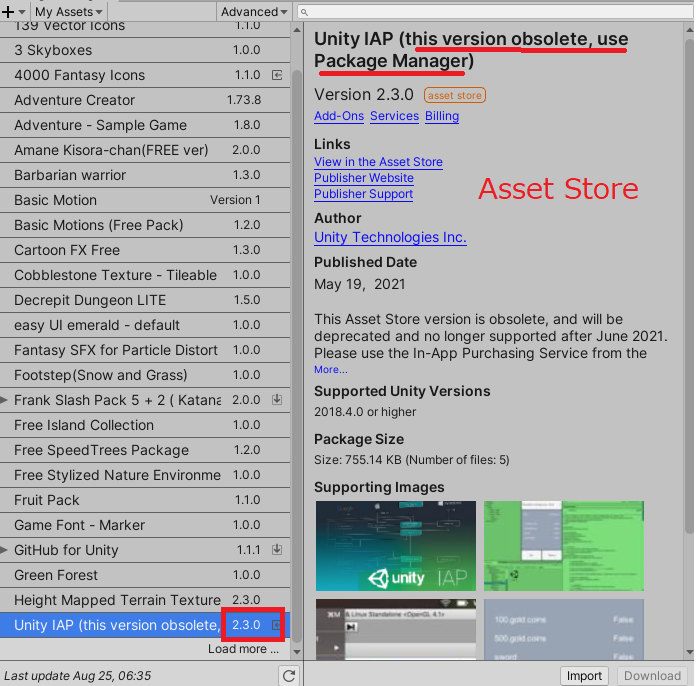The width and height of the screenshot is (696, 686).
Task: Select Amane Kisora-chan(FREE ver) package
Action: pyautogui.click(x=145, y=150)
